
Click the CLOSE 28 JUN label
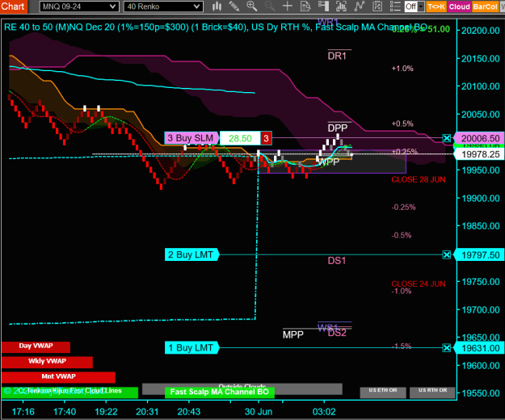point(419,179)
